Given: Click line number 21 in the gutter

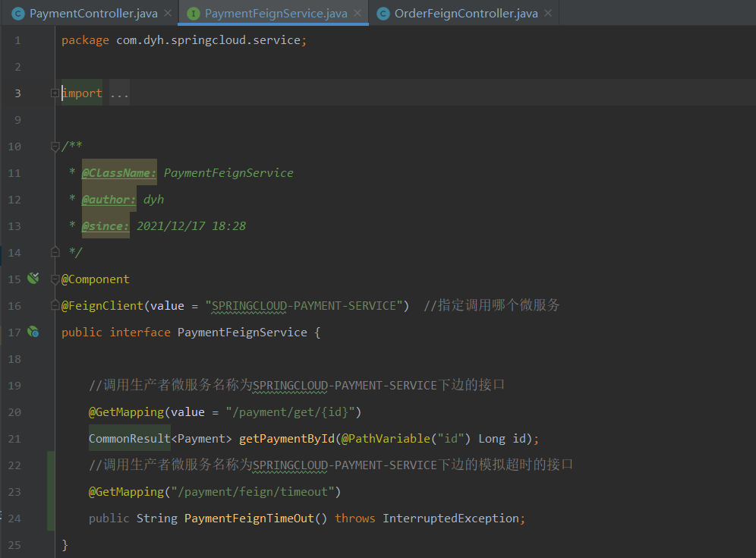Looking at the screenshot, I should (x=14, y=438).
